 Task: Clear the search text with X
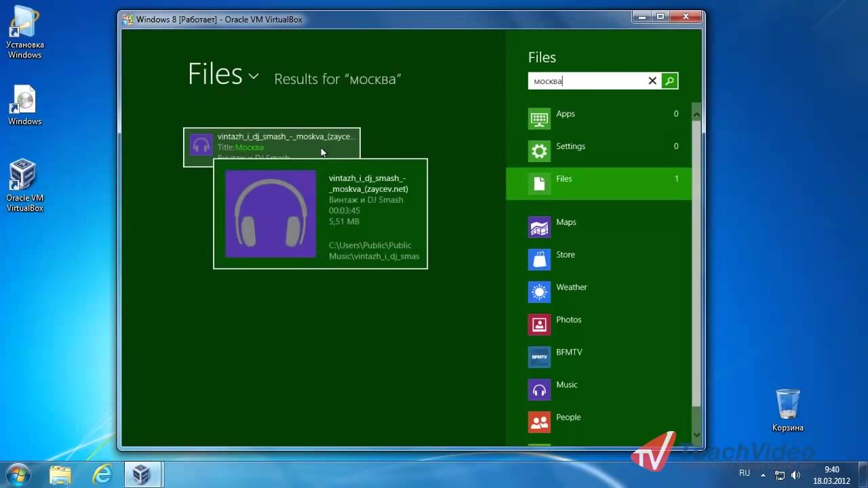[652, 81]
